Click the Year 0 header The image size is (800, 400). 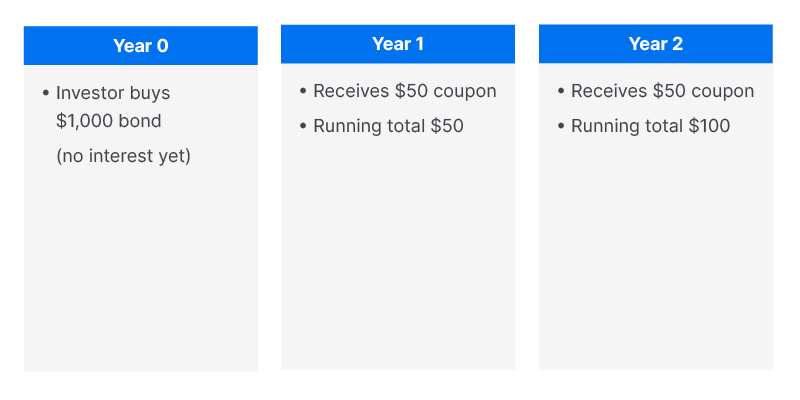140,46
